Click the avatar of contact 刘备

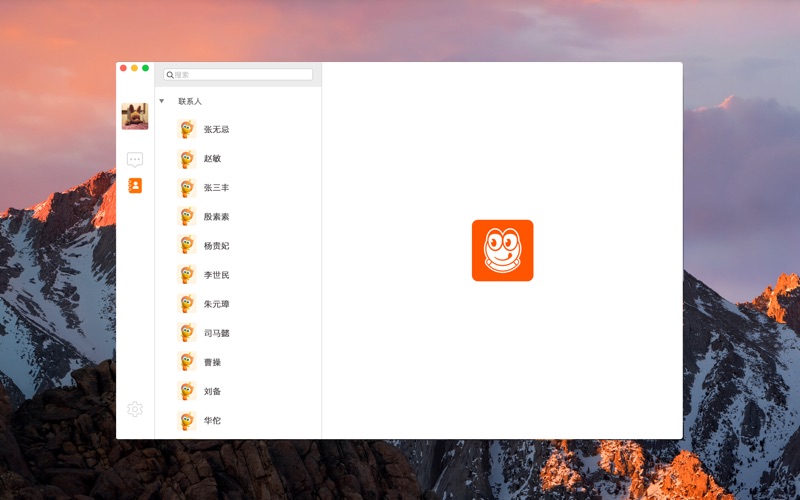tap(187, 391)
